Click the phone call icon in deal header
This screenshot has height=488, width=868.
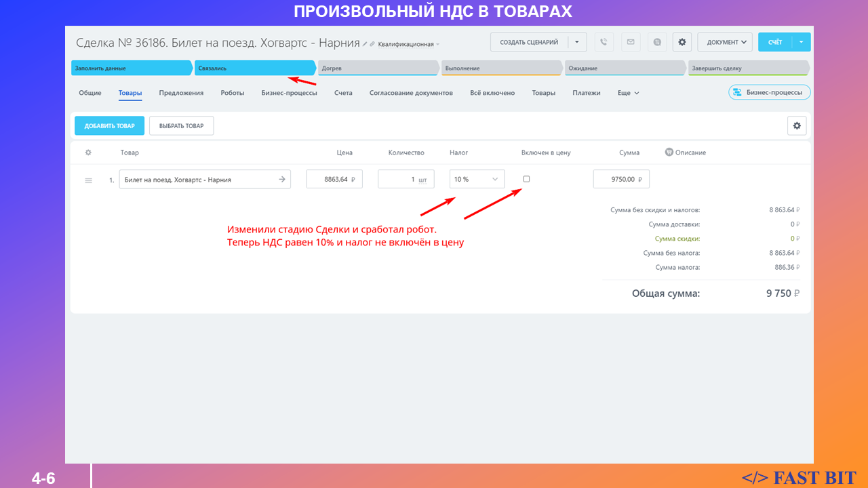click(x=604, y=42)
